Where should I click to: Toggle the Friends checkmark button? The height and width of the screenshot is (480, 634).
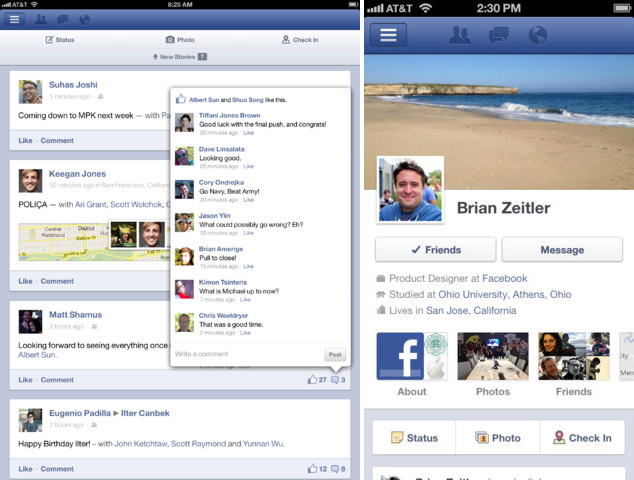[435, 250]
